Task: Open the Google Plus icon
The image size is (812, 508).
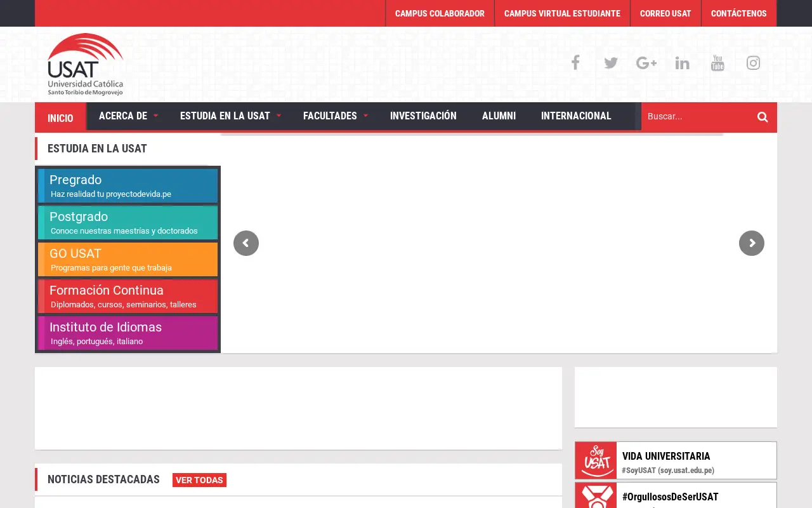Action: [646, 63]
